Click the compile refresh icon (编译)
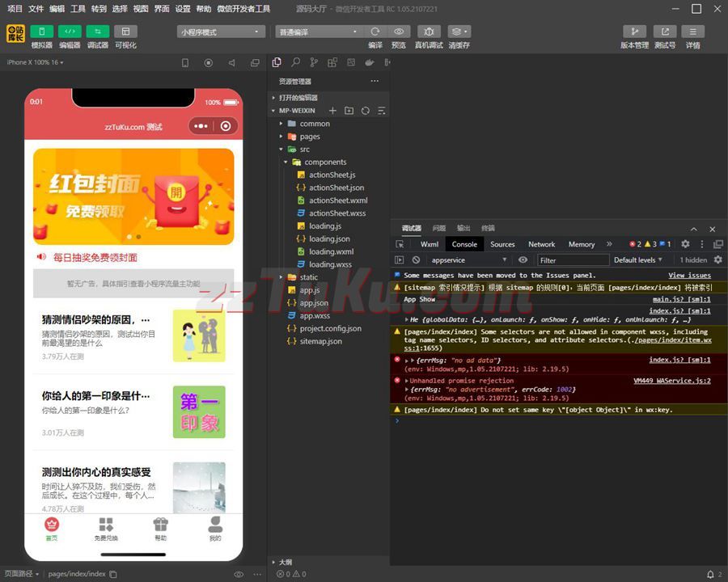This screenshot has height=582, width=728. [x=375, y=32]
